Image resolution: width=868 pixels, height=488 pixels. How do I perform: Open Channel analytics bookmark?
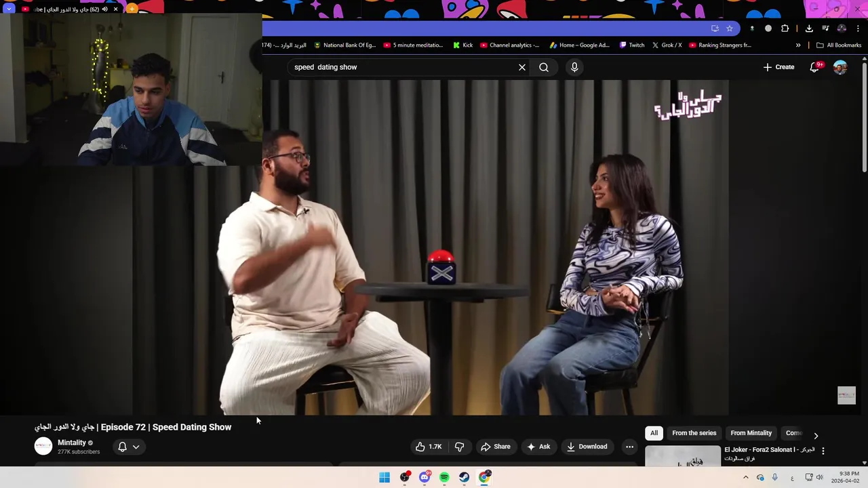click(510, 45)
